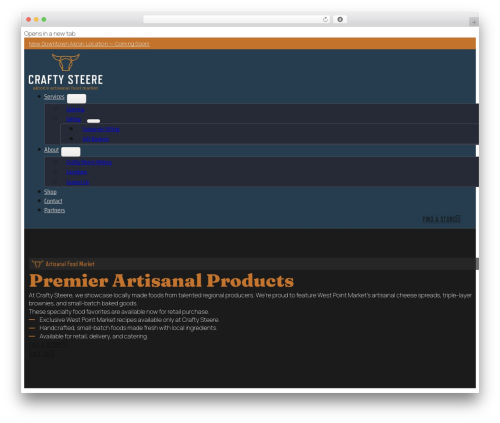
Task: Click the Premier Artisanal Products heading
Action: pos(161,281)
